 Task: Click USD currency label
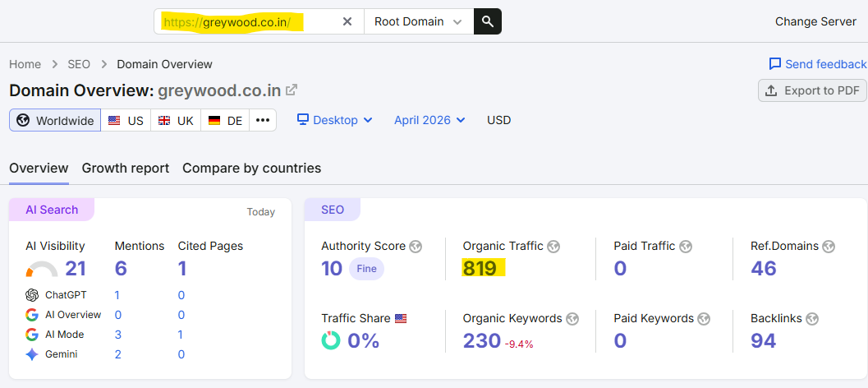pyautogui.click(x=498, y=120)
